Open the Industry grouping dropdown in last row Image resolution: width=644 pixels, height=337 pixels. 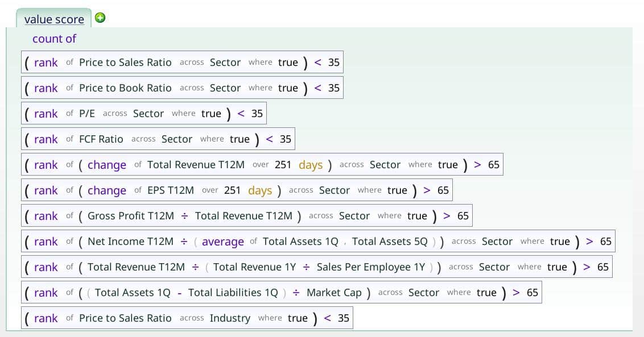coord(230,318)
